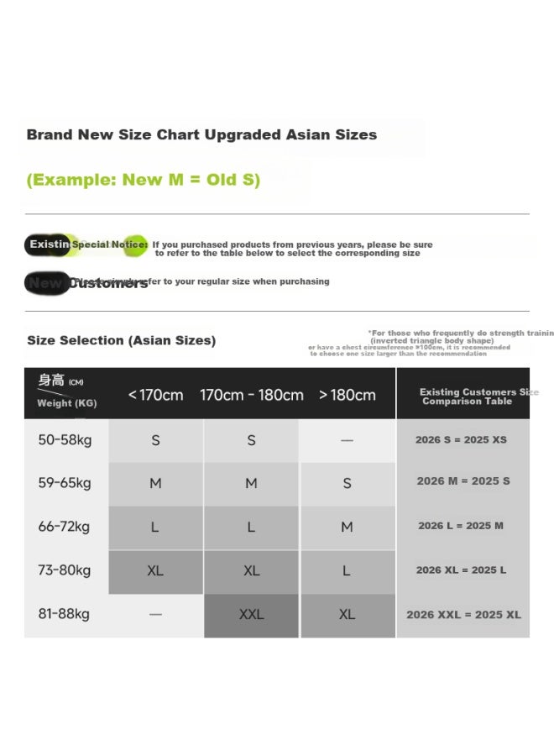Image resolution: width=554 pixels, height=756 pixels.
Task: Select the 50-58kg weight row label
Action: click(65, 440)
